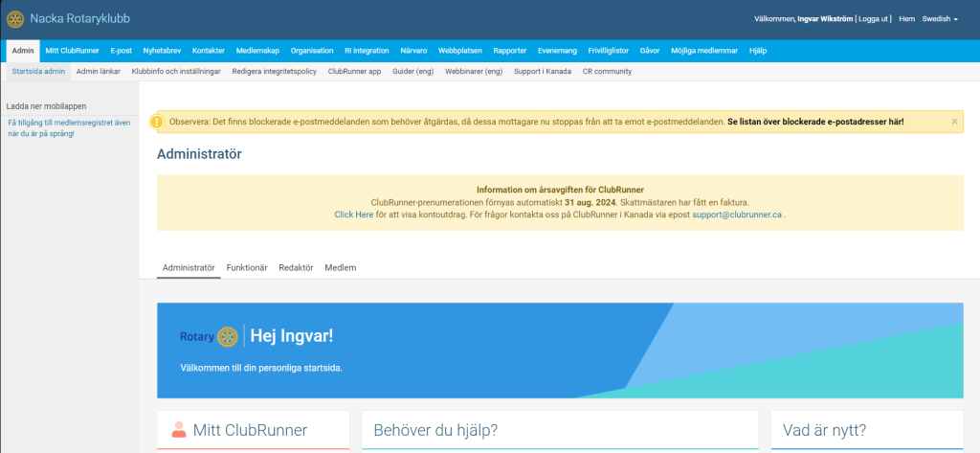Open the ClubRunner app submenu link

354,71
